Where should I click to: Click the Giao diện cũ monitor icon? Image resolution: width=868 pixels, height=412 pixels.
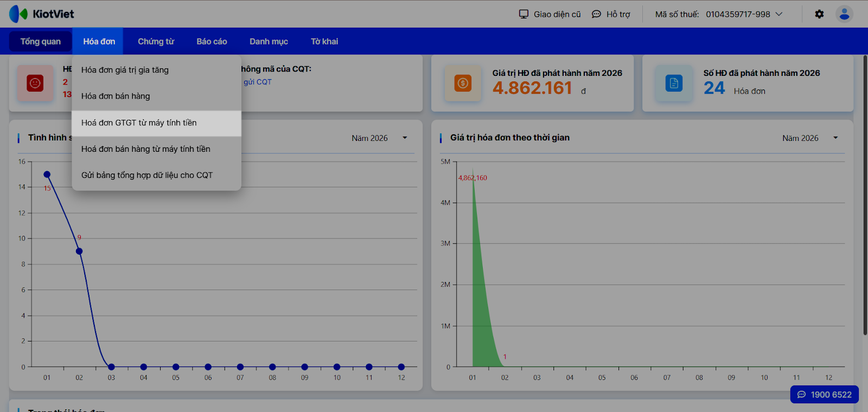[x=524, y=14]
